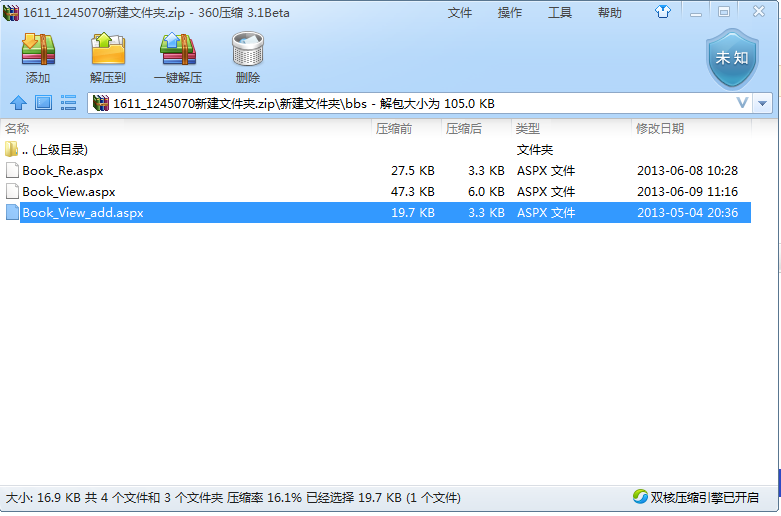The width and height of the screenshot is (781, 516).
Task: Sort by 修改日期 column header
Action: [x=691, y=129]
